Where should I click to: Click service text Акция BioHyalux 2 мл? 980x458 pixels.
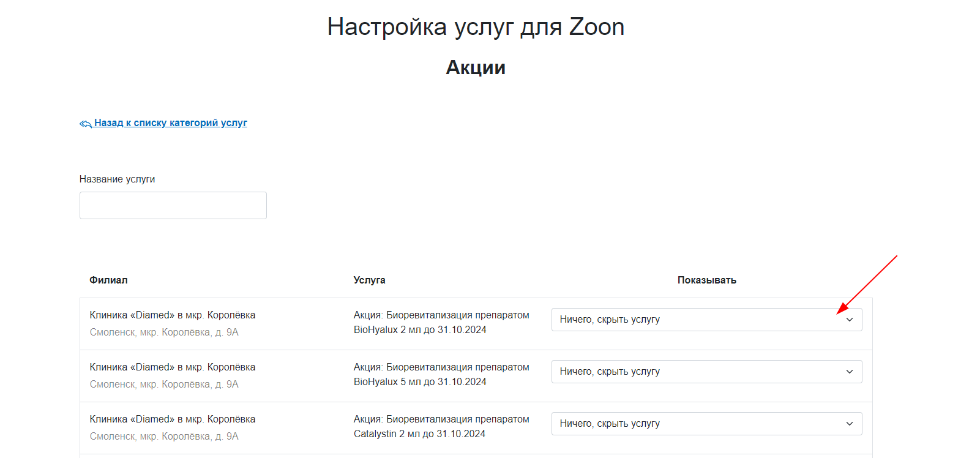pyautogui.click(x=441, y=322)
